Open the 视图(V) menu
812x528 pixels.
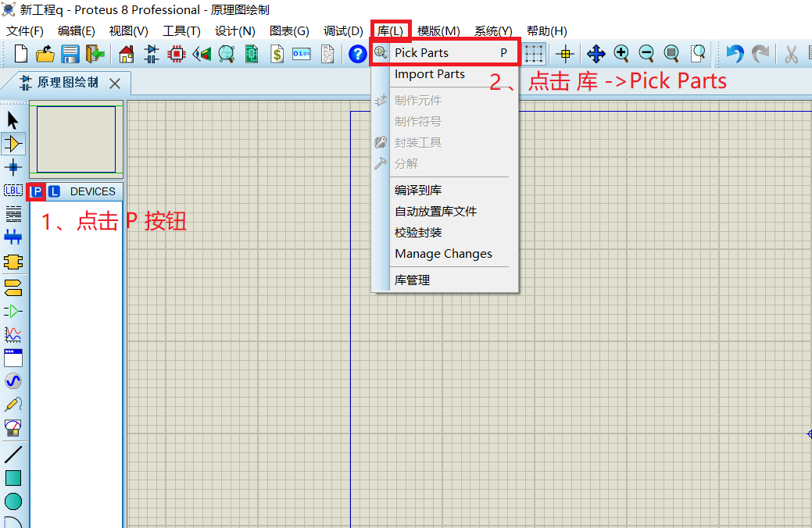128,31
